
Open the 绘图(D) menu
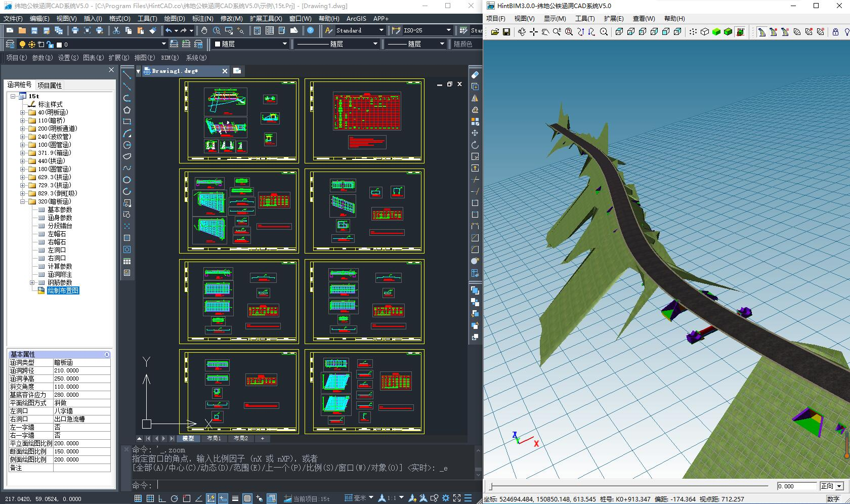pos(174,18)
